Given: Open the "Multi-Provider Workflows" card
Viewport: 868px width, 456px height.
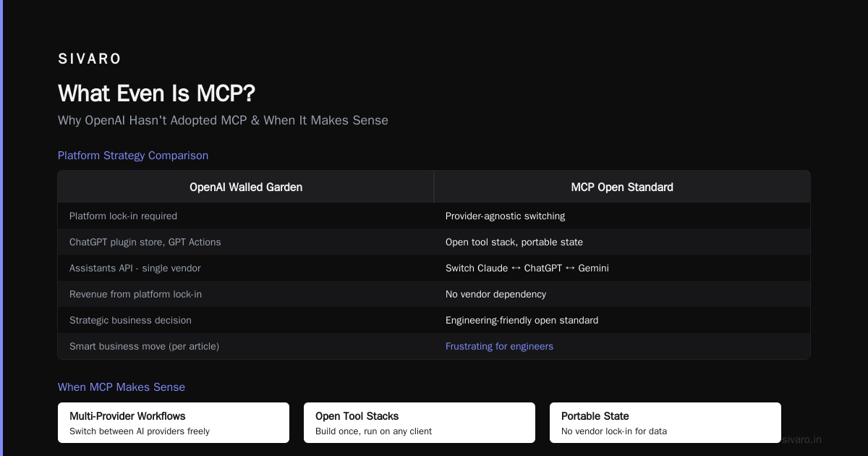Looking at the screenshot, I should 174,423.
